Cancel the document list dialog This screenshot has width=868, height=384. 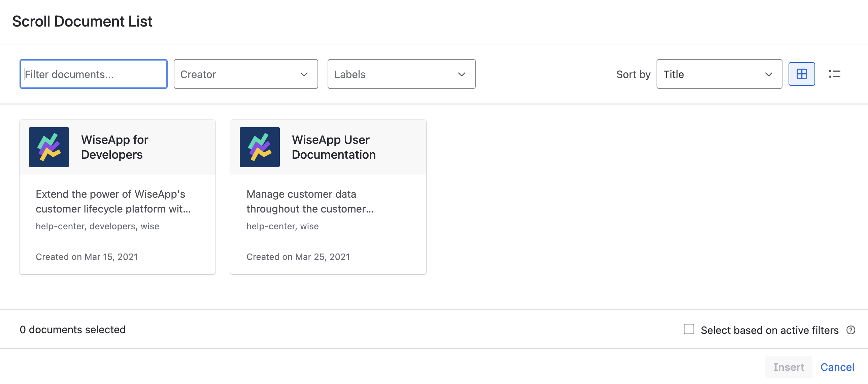[x=837, y=367]
